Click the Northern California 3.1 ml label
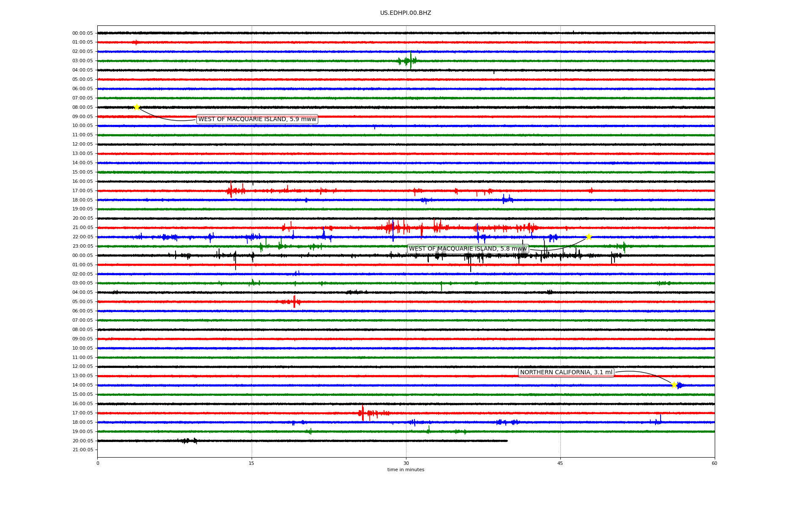 click(566, 373)
